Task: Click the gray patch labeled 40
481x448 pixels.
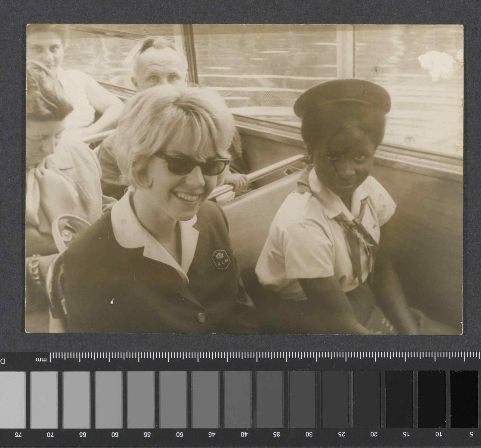Action: pos(238,399)
